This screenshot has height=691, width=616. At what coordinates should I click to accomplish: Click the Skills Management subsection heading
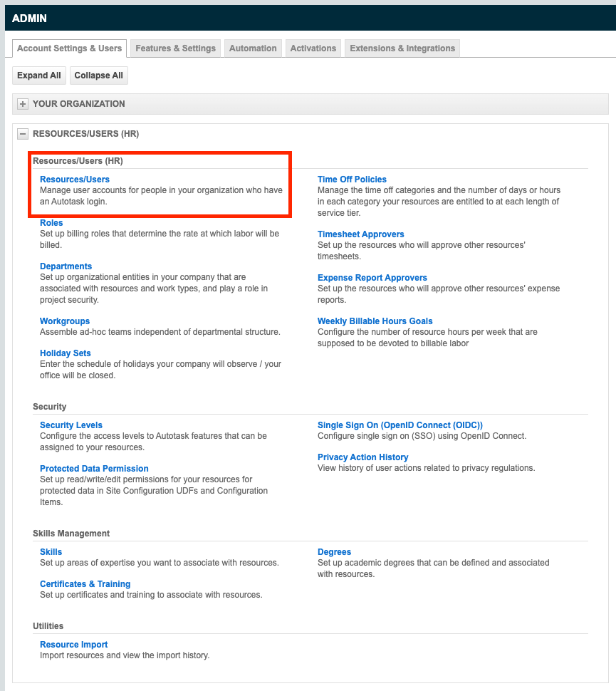[71, 534]
